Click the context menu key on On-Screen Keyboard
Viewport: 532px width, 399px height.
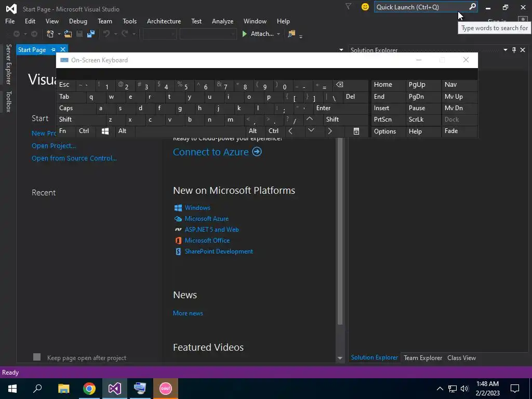pyautogui.click(x=356, y=131)
